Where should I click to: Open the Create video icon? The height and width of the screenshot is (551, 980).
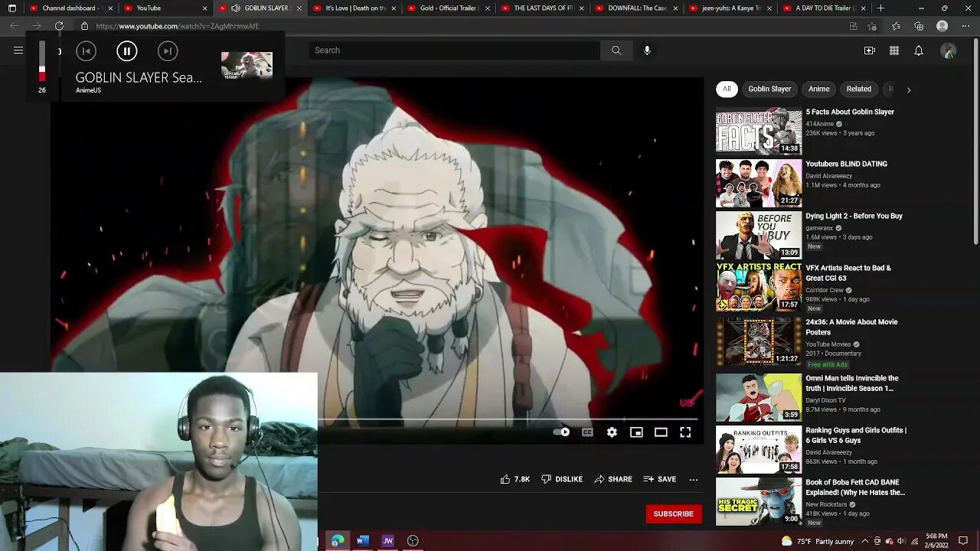pos(870,51)
